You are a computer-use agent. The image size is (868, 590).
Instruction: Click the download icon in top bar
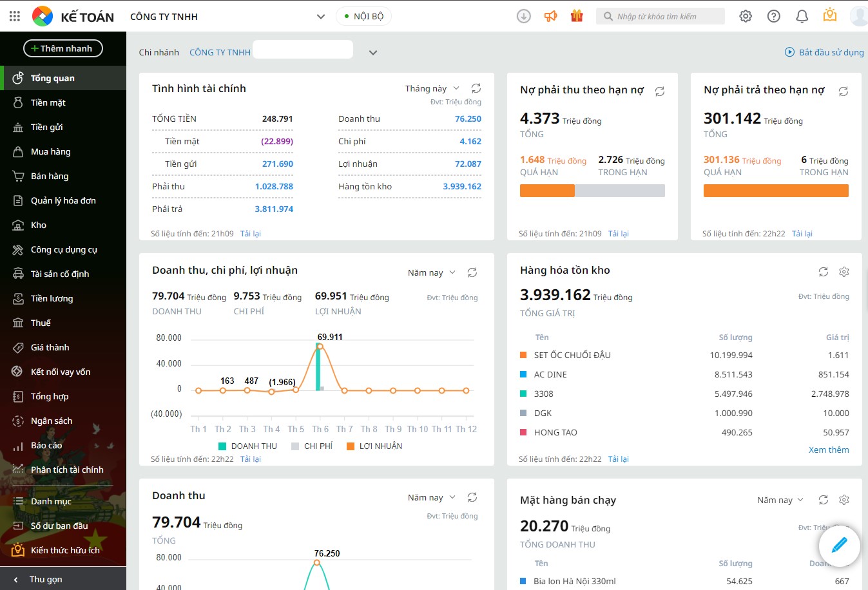point(524,16)
